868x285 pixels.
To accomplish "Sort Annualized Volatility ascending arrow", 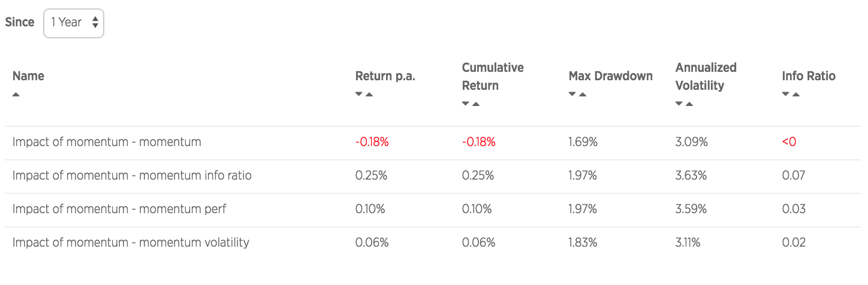I will [x=689, y=104].
